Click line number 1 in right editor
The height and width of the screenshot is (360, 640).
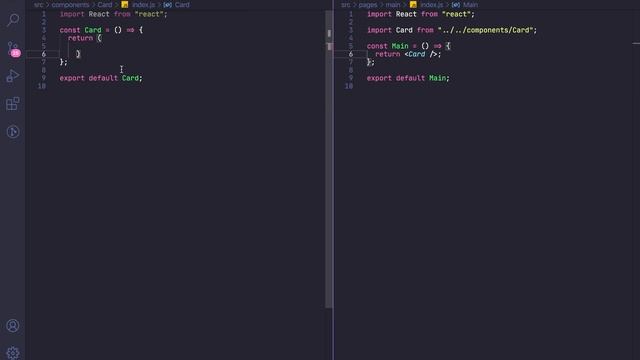[x=351, y=14]
